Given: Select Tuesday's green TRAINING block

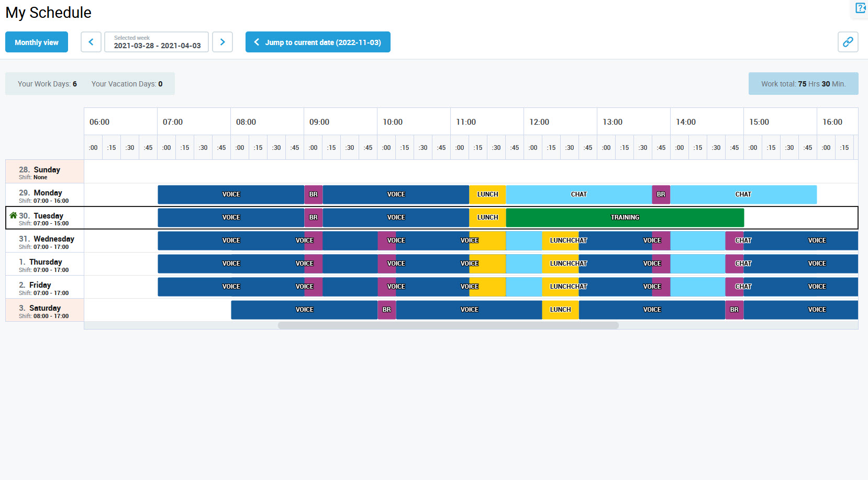Looking at the screenshot, I should (x=625, y=217).
